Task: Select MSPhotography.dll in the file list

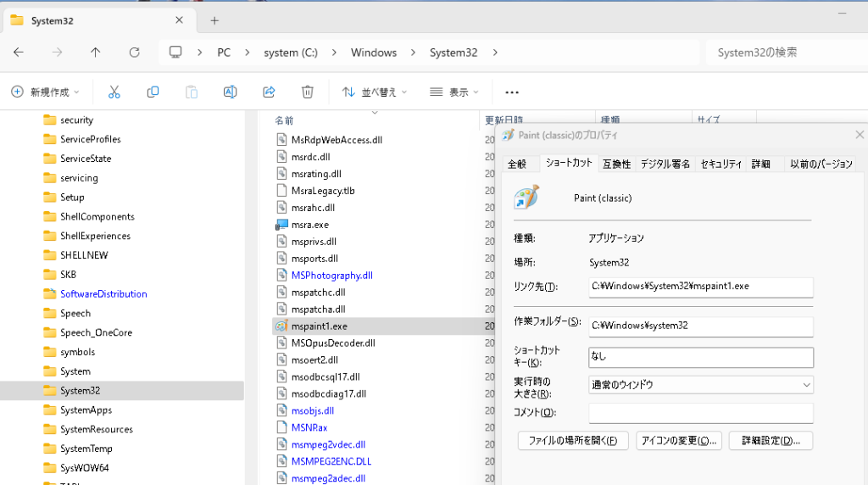Action: pyautogui.click(x=332, y=276)
